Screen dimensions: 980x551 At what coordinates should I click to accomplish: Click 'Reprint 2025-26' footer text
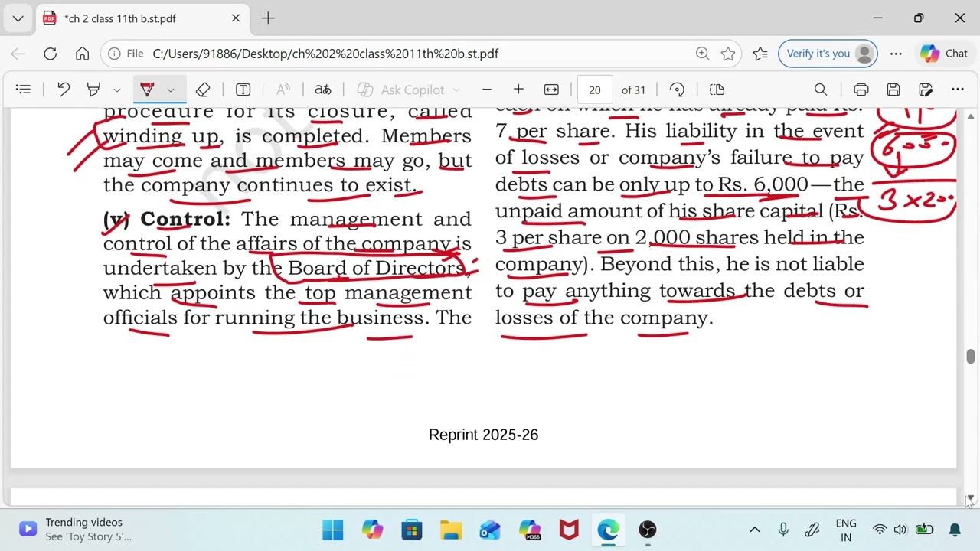point(484,435)
